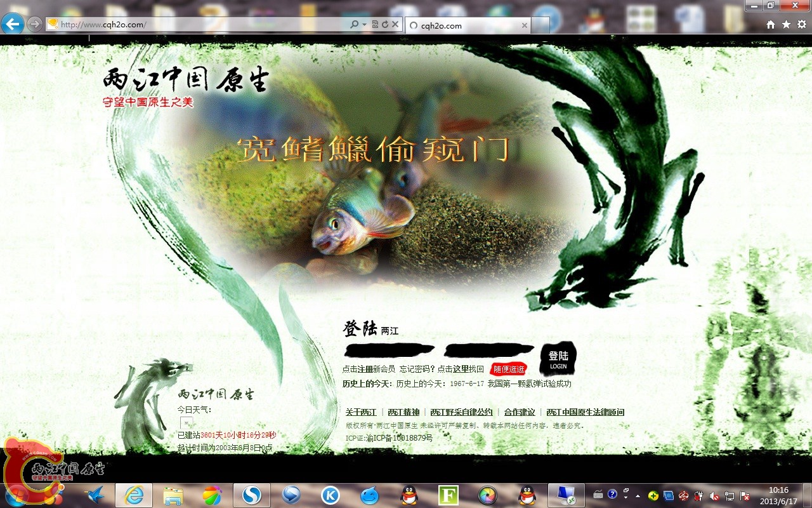The image size is (812, 508).
Task: Click the 两江中国原生 calligraphy above 今日天气
Action: point(216,394)
